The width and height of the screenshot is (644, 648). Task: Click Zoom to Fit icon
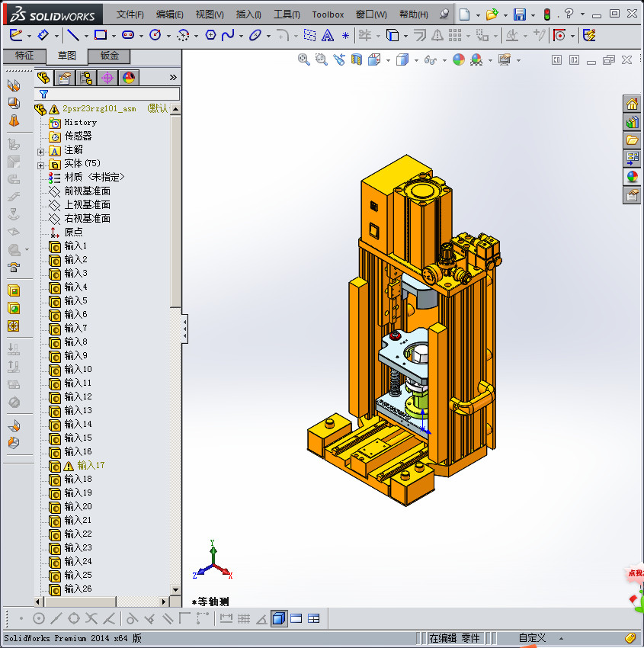(304, 60)
